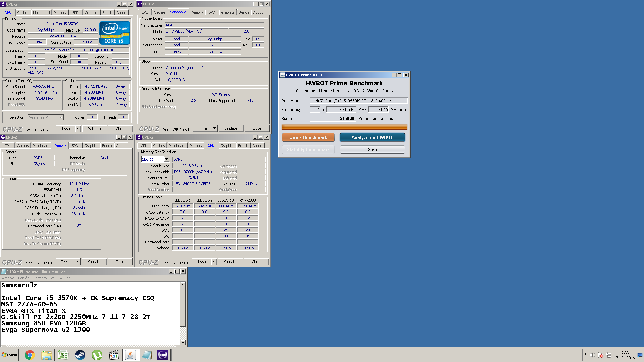Click mainboard Model Z77A-GD65 (MS-7751)
This screenshot has width=644, height=362.
[x=197, y=31]
